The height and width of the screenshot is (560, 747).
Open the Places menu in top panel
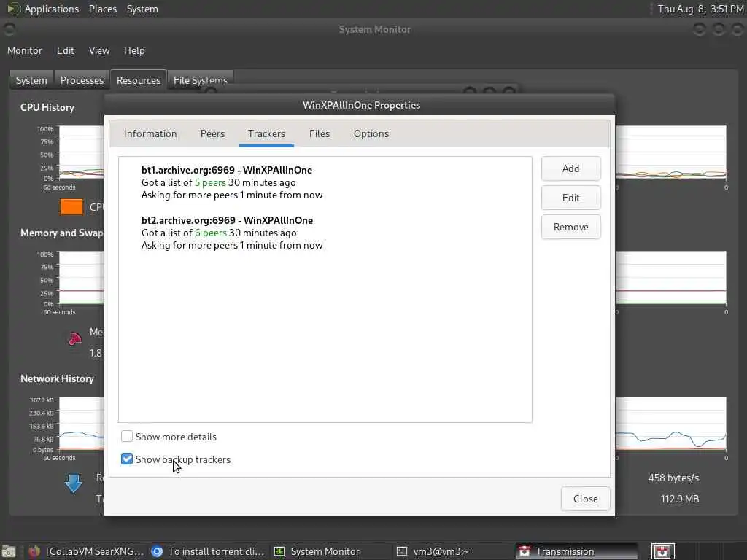103,9
